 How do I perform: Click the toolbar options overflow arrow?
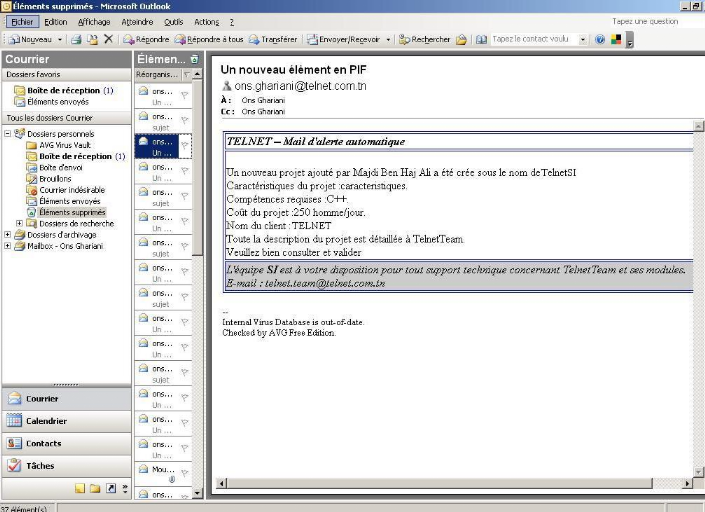(629, 40)
